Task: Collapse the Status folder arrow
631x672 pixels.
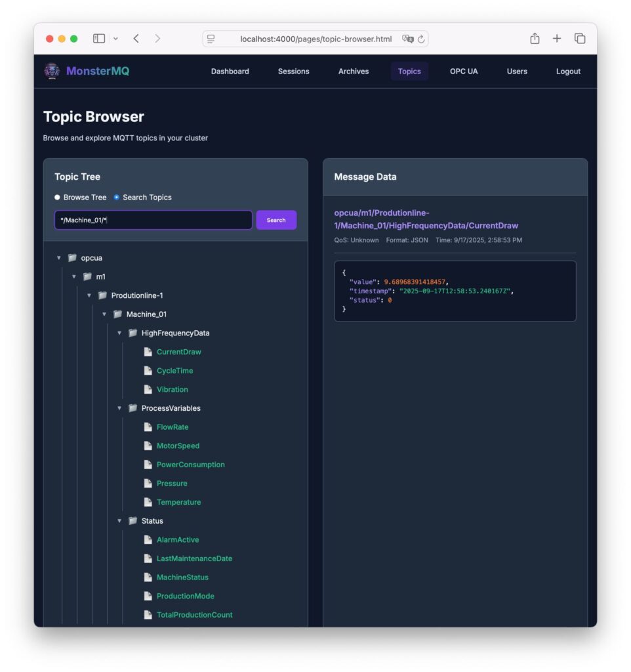Action: click(x=119, y=521)
